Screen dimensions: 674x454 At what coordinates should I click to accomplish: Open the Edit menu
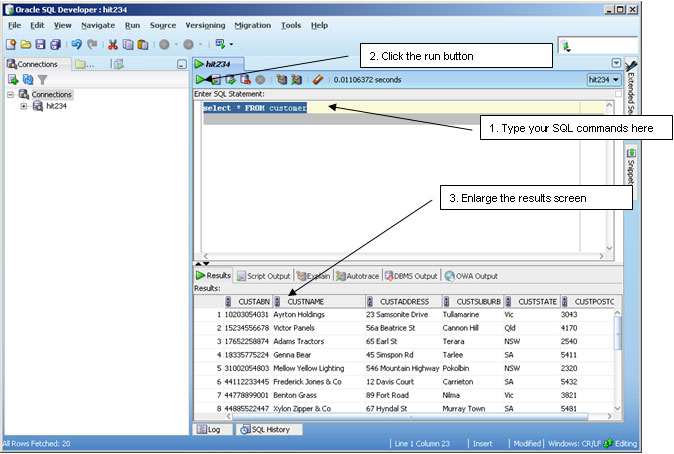(37, 25)
